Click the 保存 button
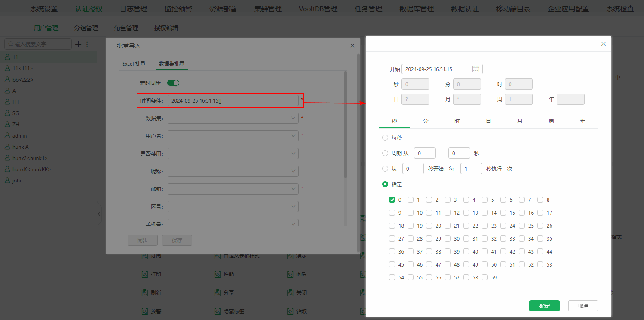The width and height of the screenshot is (644, 320). point(177,240)
